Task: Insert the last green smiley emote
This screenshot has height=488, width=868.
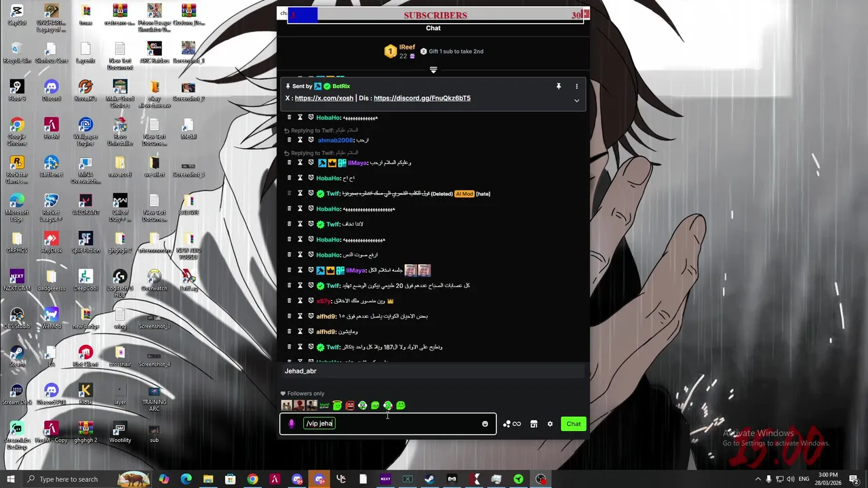Action: (x=401, y=405)
